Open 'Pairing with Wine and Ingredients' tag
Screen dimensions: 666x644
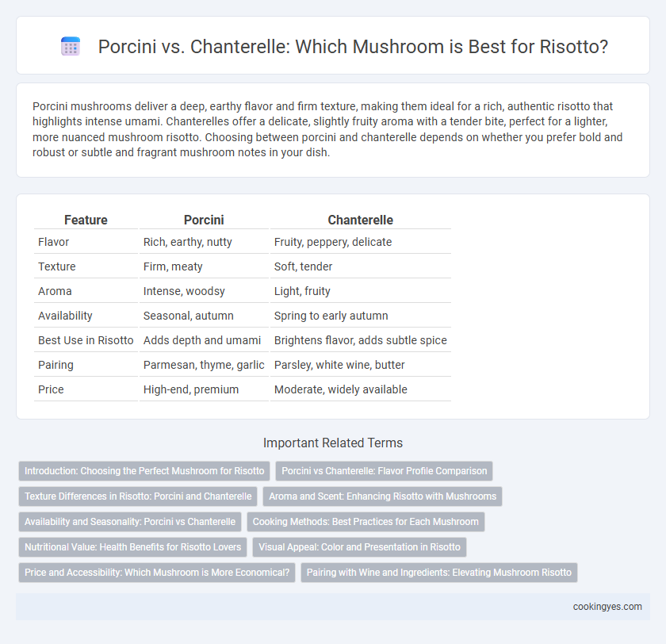pyautogui.click(x=439, y=573)
